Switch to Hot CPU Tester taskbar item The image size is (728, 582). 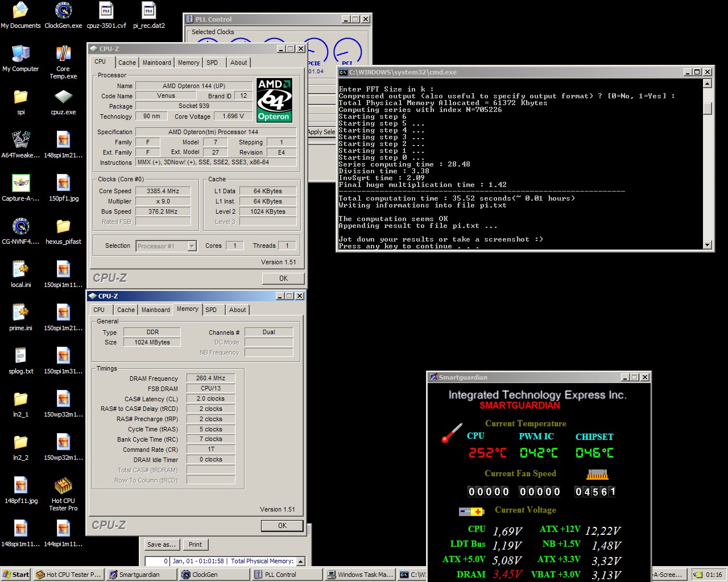tap(68, 575)
